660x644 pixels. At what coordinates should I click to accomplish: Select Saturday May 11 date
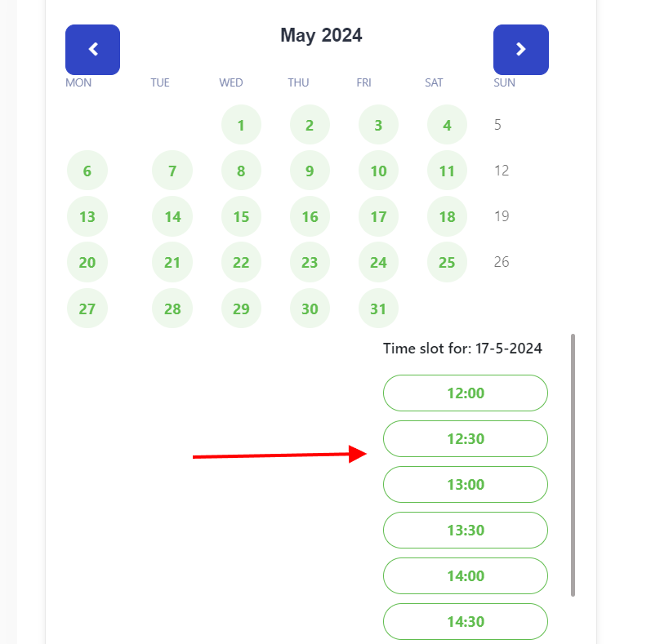coord(447,171)
